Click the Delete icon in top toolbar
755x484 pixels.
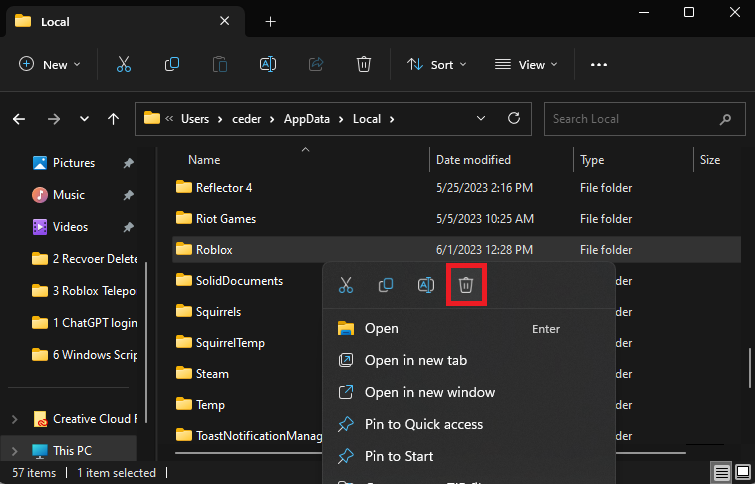[x=364, y=64]
